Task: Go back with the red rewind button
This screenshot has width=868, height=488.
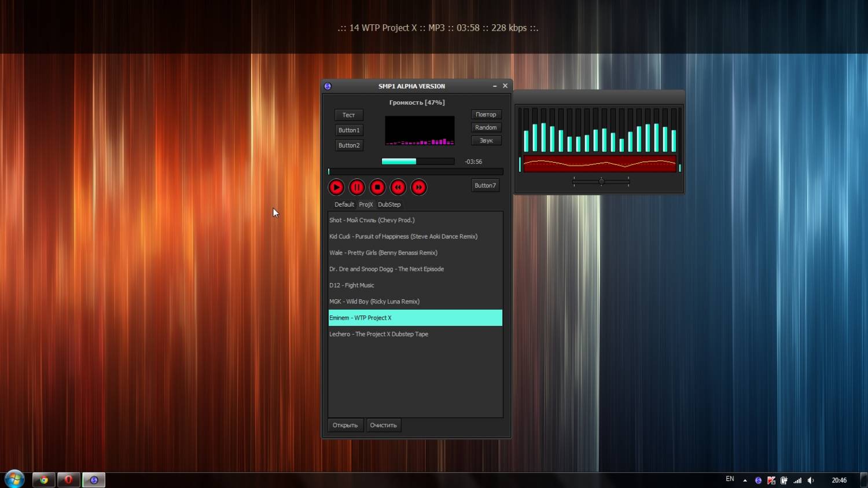Action: click(398, 187)
